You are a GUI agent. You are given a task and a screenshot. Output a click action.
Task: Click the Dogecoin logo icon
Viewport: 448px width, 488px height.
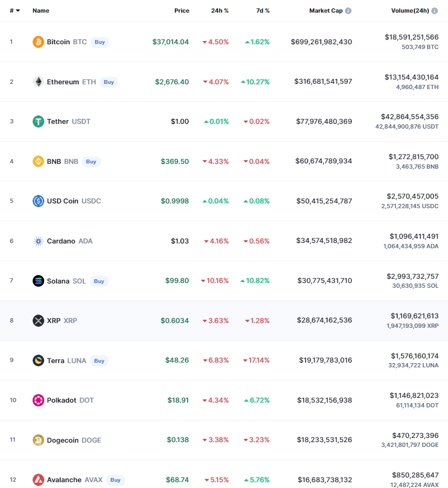[x=38, y=440]
